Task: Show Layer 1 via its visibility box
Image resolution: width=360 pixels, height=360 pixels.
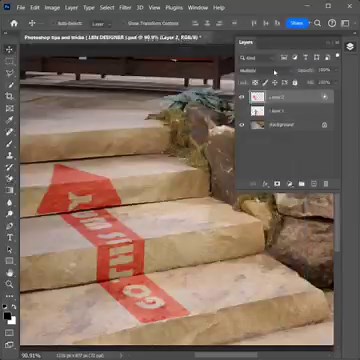Action: [242, 111]
